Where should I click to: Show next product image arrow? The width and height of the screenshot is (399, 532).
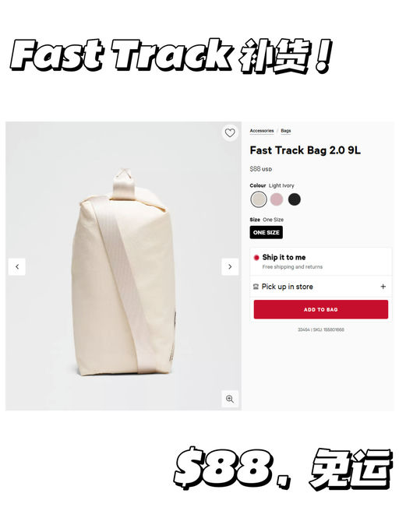pos(230,266)
